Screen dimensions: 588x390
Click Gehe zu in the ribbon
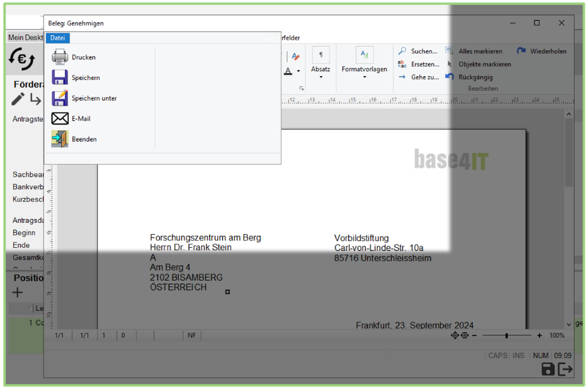(x=424, y=77)
